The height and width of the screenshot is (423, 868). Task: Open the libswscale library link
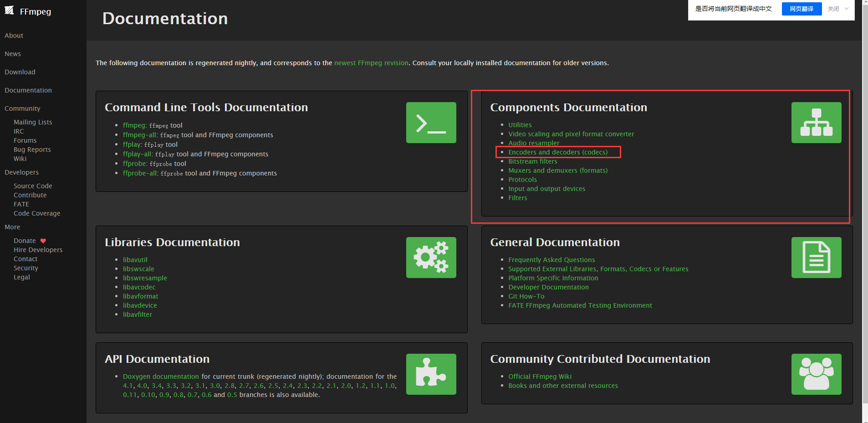point(138,269)
